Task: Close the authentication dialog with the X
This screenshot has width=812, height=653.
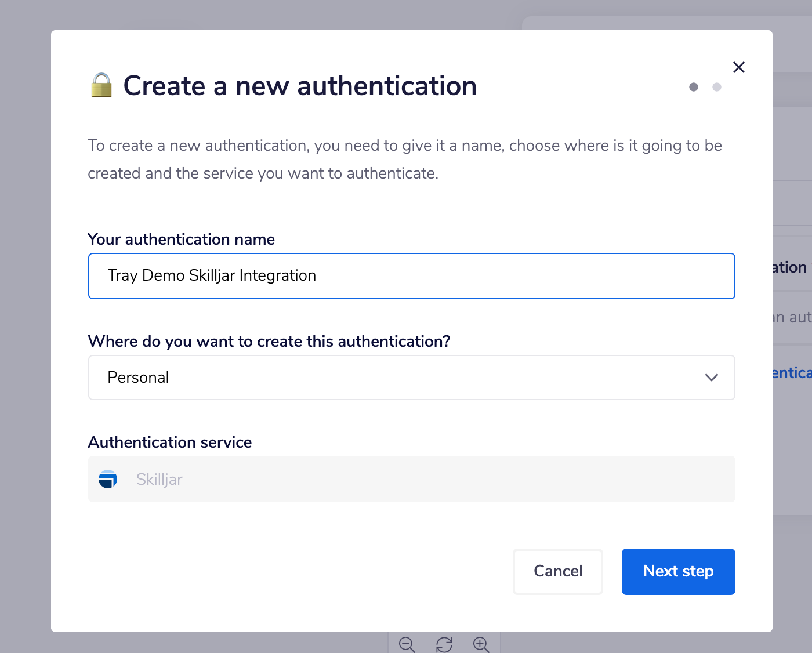Action: coord(738,67)
